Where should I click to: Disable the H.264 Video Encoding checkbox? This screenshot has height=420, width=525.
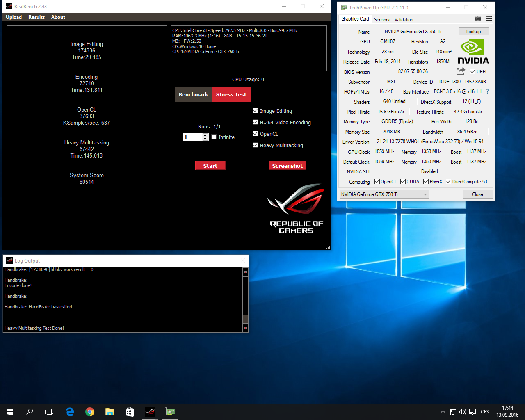[256, 122]
